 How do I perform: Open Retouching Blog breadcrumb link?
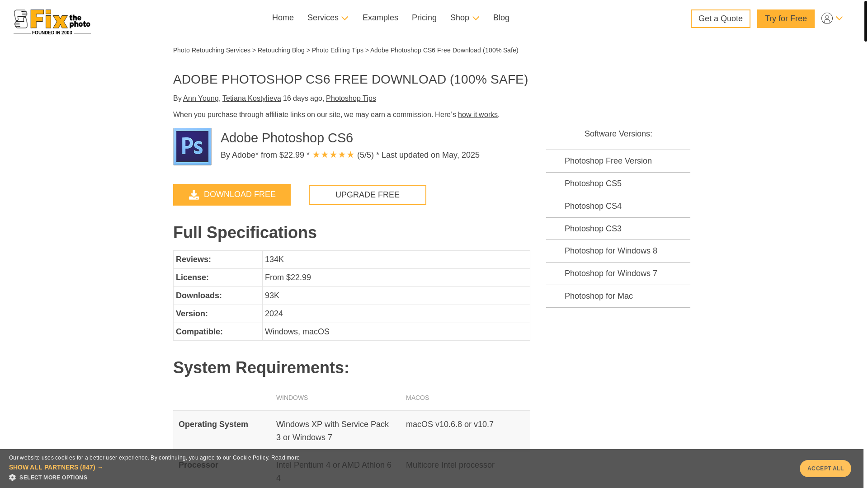pyautogui.click(x=281, y=50)
